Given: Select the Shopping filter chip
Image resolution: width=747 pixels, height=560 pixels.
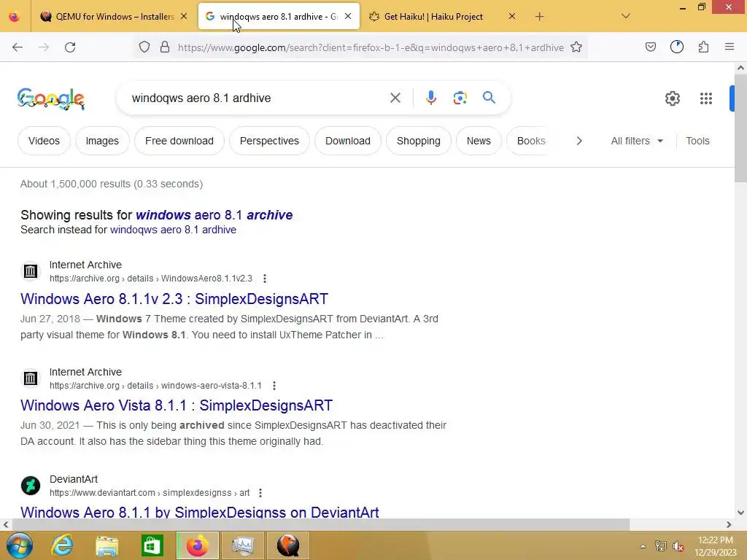Looking at the screenshot, I should (418, 141).
